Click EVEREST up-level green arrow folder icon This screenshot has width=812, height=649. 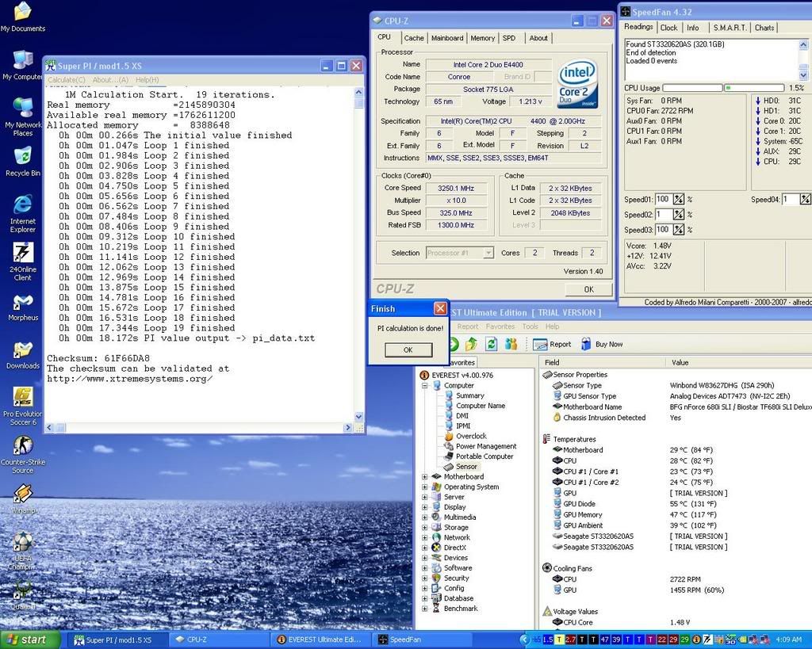pos(471,344)
